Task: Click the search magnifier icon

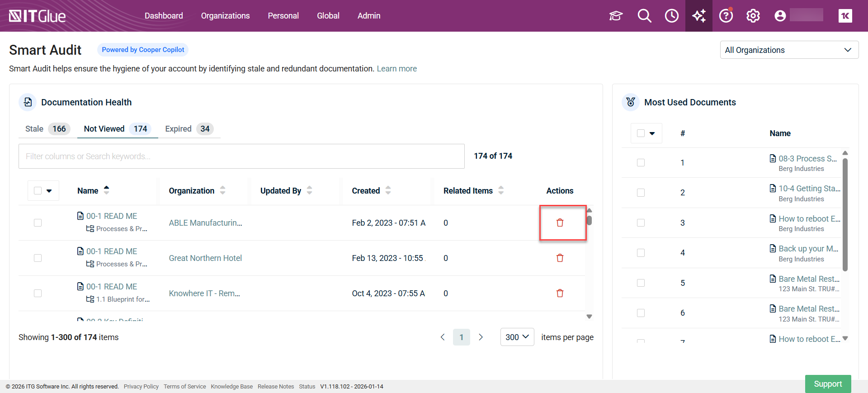Action: (x=644, y=16)
